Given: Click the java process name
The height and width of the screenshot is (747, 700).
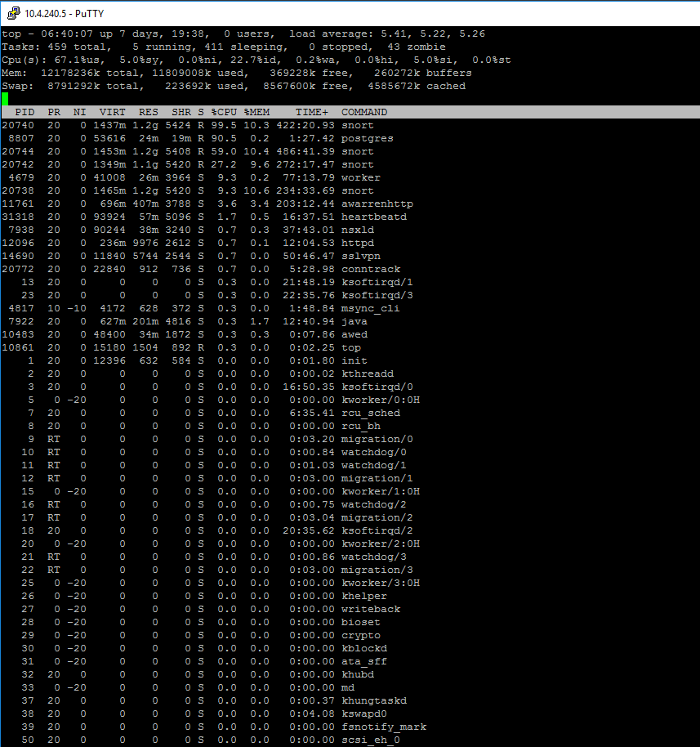Looking at the screenshot, I should [x=354, y=321].
